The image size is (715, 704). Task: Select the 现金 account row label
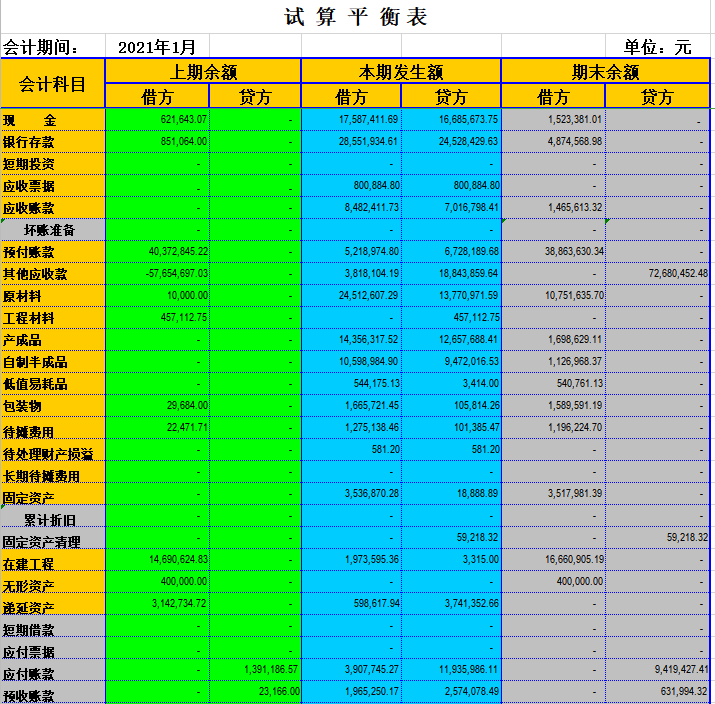pos(53,120)
